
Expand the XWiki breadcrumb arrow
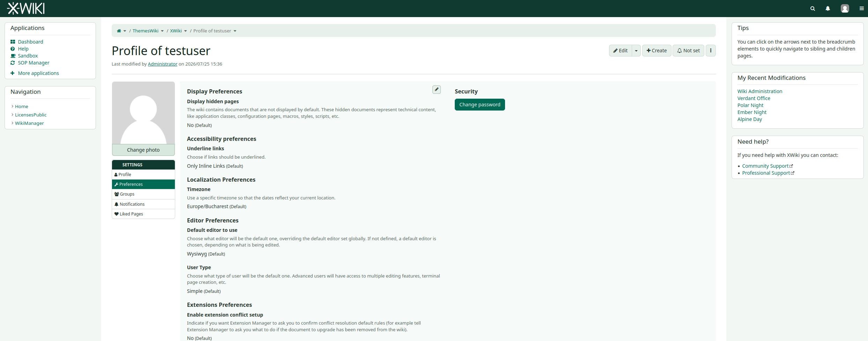point(185,31)
